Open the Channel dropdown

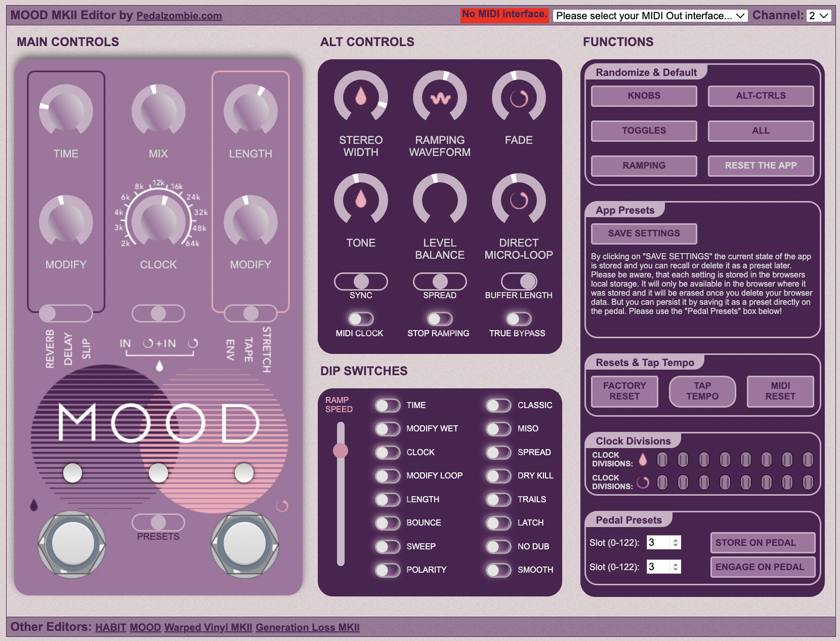[819, 16]
